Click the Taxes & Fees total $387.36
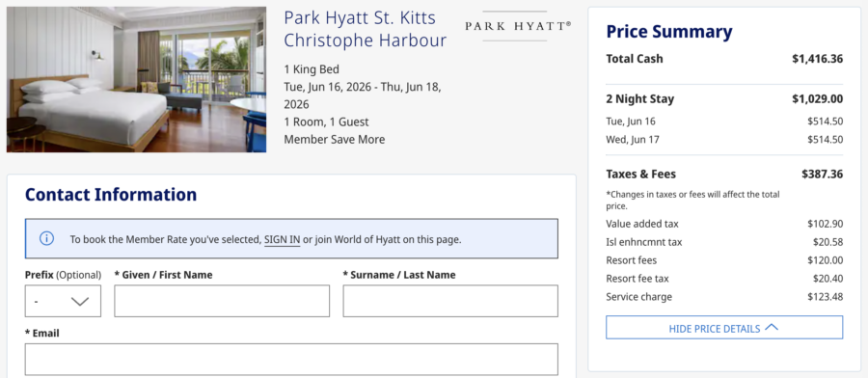The image size is (868, 378). pyautogui.click(x=822, y=175)
